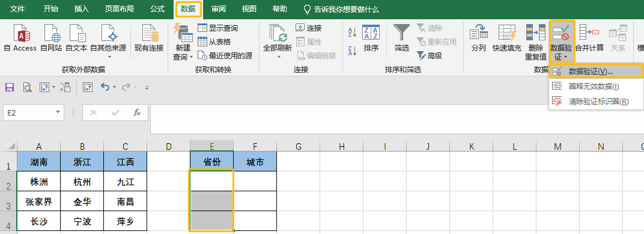Viewport: 644px width, 234px height.
Task: Switch to 开始 home tab
Action: (51, 9)
